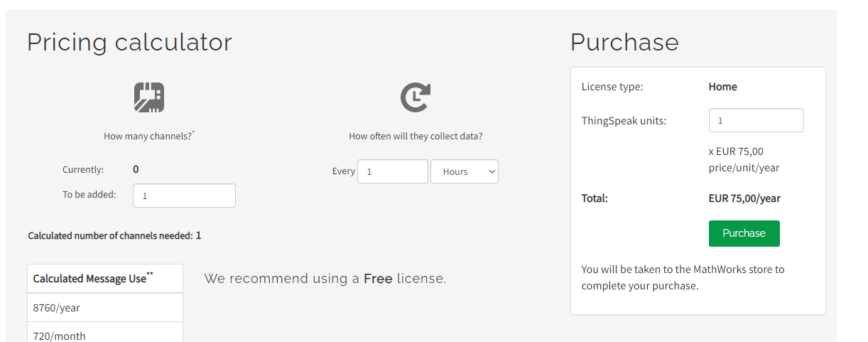Click the 'Total:' label
Image resolution: width=868 pixels, height=342 pixels.
pyautogui.click(x=595, y=198)
